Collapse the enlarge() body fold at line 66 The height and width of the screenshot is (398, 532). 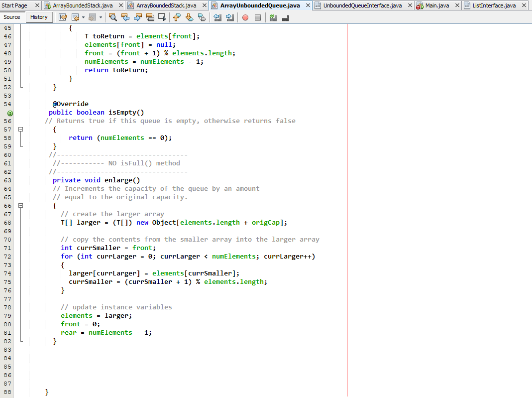point(21,205)
